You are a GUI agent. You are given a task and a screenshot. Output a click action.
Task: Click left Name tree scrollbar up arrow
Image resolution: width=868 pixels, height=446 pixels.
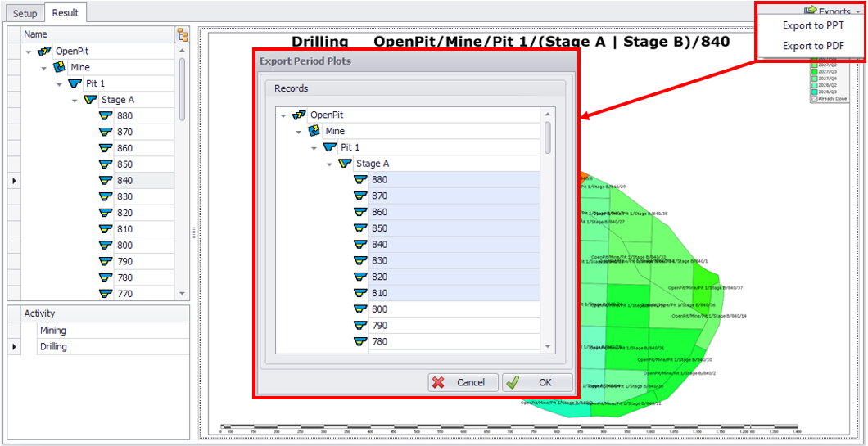tap(182, 51)
